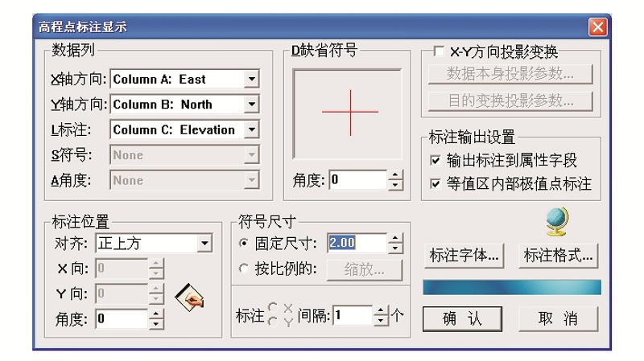
Task: Close the 高程点标注显示 dialog
Action: [x=597, y=27]
